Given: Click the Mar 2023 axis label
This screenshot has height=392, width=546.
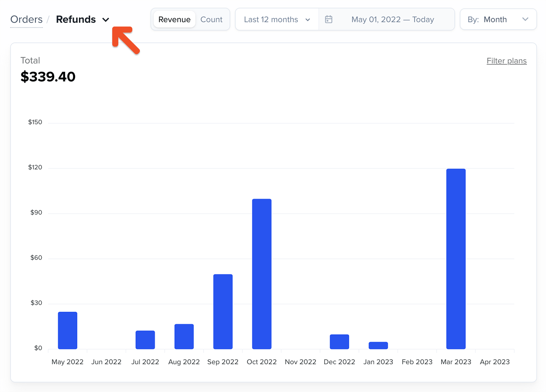Looking at the screenshot, I should pyautogui.click(x=456, y=362).
